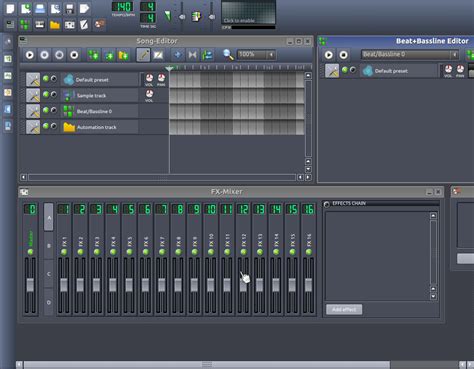Click the Master channel fader handle

point(30,285)
